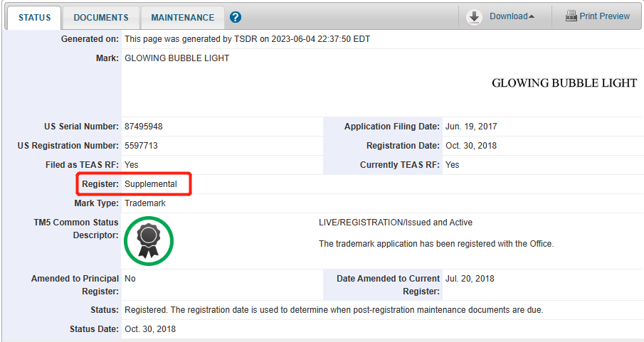The height and width of the screenshot is (342, 644).
Task: Click the Filed as TEAS RF value Yes
Action: click(132, 165)
